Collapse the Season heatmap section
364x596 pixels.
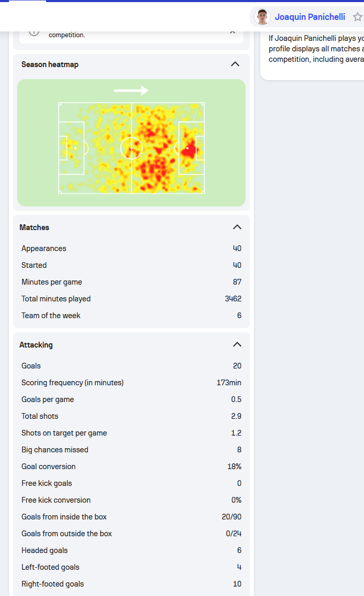pos(235,64)
